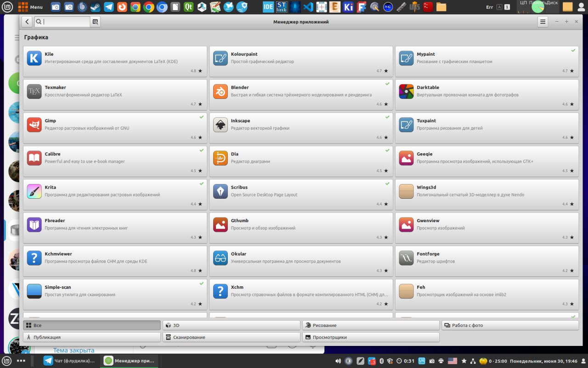
Task: Open the Blender app icon
Action: pyautogui.click(x=220, y=92)
